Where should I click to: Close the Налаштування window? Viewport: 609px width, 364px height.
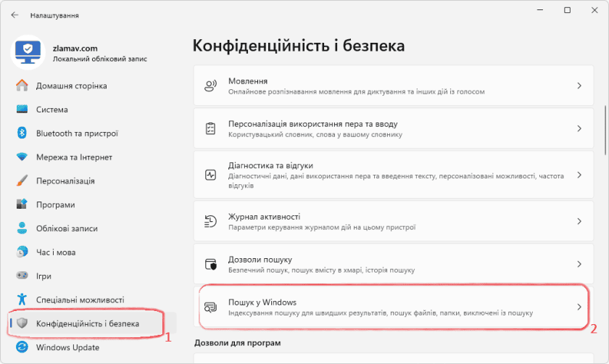(594, 10)
